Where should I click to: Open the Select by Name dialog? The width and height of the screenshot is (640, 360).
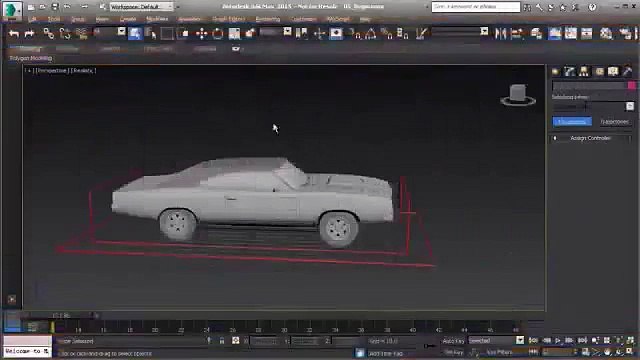click(151, 33)
